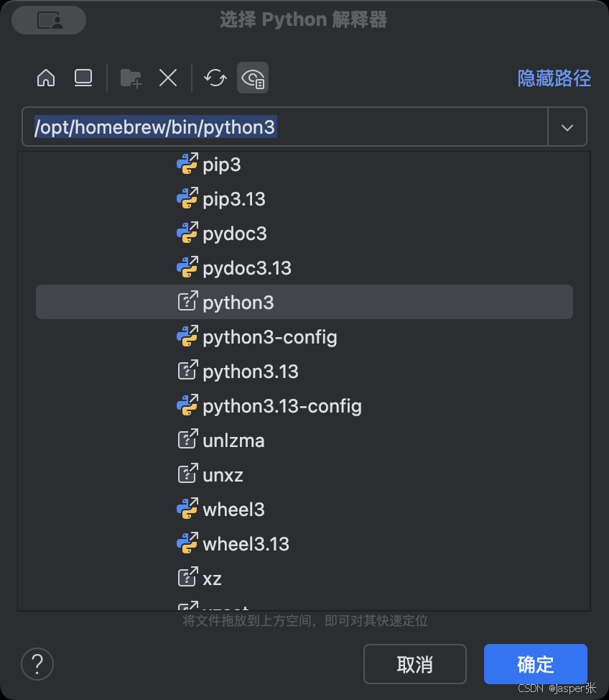Screen dimensions: 609x700
Task: Click the Python icon next to pydoc3.13
Action: [187, 267]
